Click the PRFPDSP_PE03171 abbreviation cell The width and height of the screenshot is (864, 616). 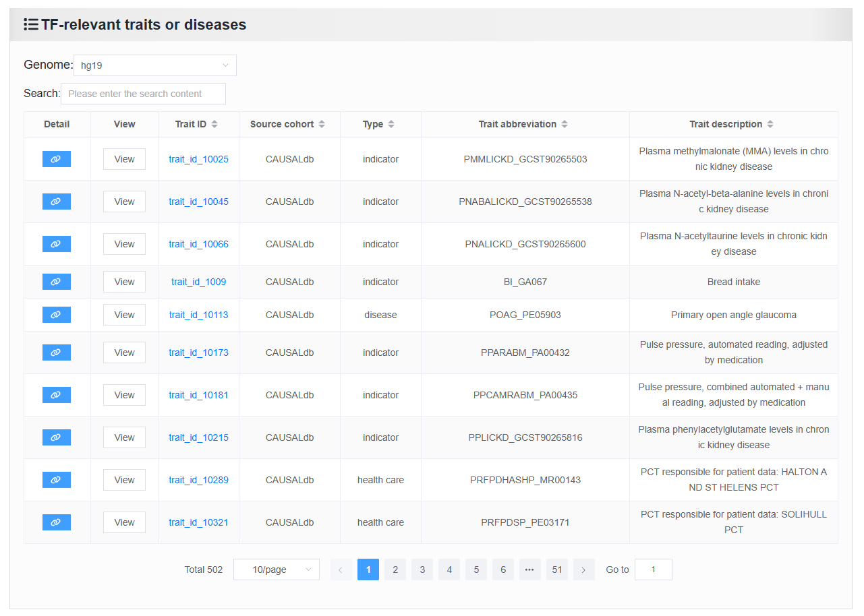coord(525,523)
